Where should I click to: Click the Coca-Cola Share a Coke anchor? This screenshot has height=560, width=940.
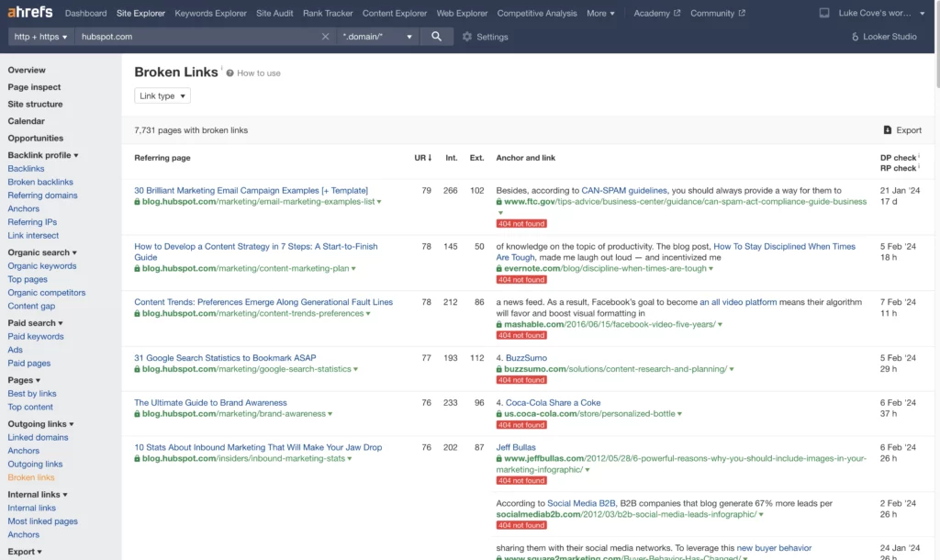pos(553,403)
